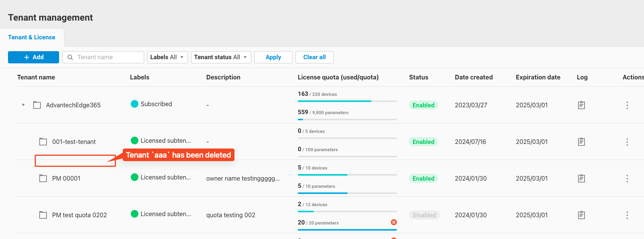Open actions menu for 001-test-tenant
This screenshot has height=239, width=644.
point(627,142)
